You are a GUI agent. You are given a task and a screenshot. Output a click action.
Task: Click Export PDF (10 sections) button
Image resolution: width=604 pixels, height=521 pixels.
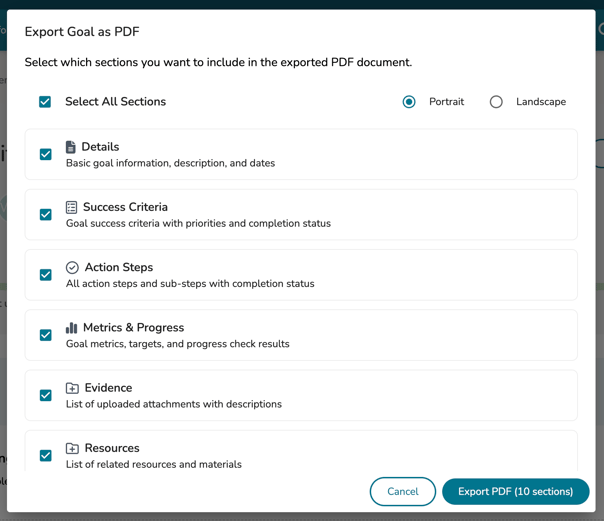point(515,491)
